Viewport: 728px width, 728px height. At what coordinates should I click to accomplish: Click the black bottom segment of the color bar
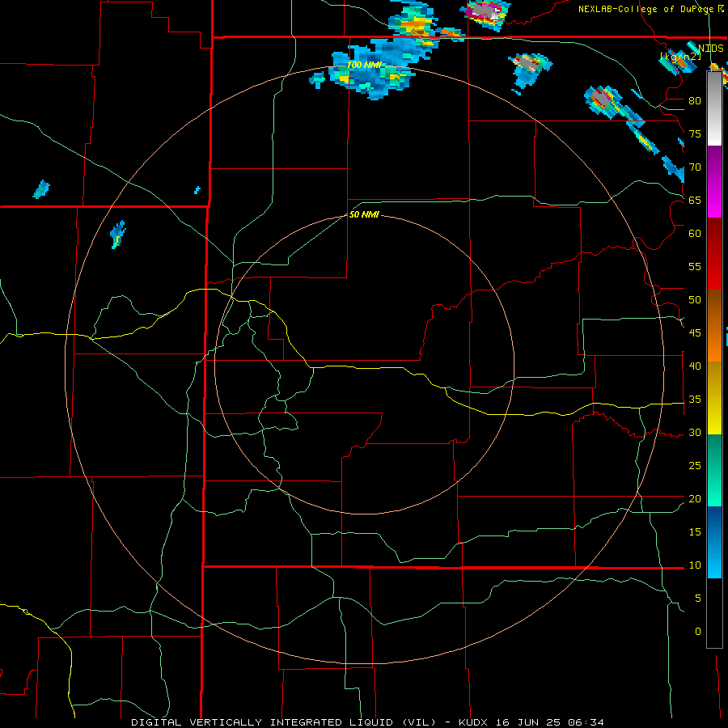coord(714,613)
